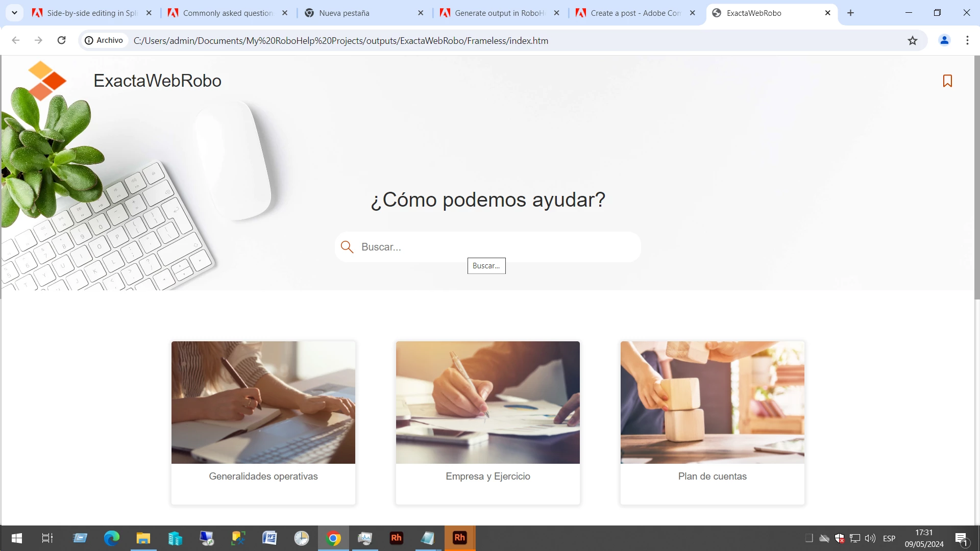980x551 pixels.
Task: Bookmark page with star icon
Action: pyautogui.click(x=913, y=41)
